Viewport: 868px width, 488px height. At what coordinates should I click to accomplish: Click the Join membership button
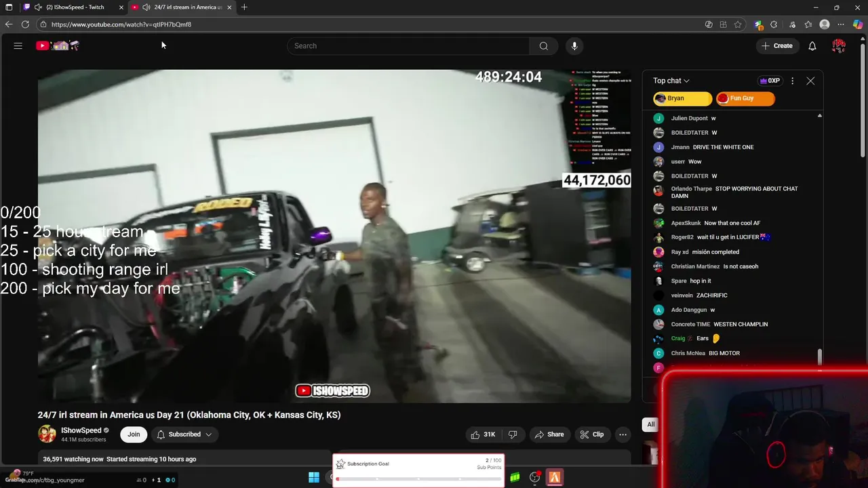(134, 434)
